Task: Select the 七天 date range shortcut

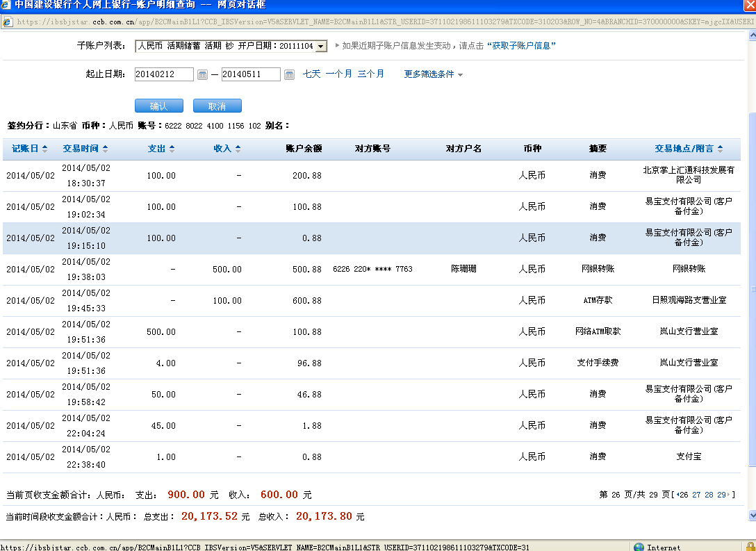Action: 311,74
